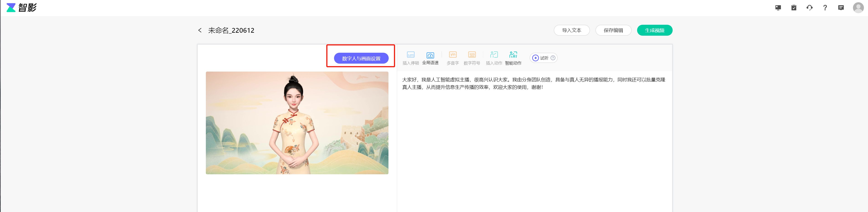Viewport: 868px width, 212px height.
Task: Select 插入动作 tool
Action: pyautogui.click(x=494, y=58)
